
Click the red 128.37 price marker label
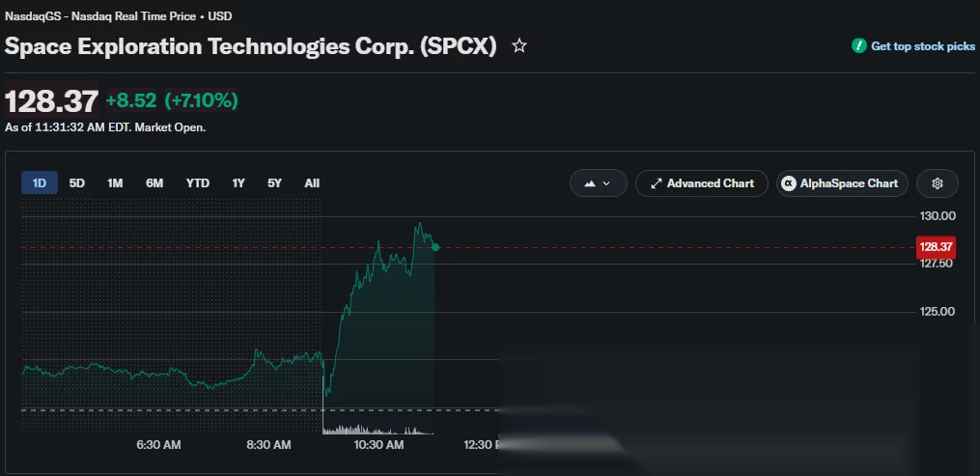tap(936, 247)
